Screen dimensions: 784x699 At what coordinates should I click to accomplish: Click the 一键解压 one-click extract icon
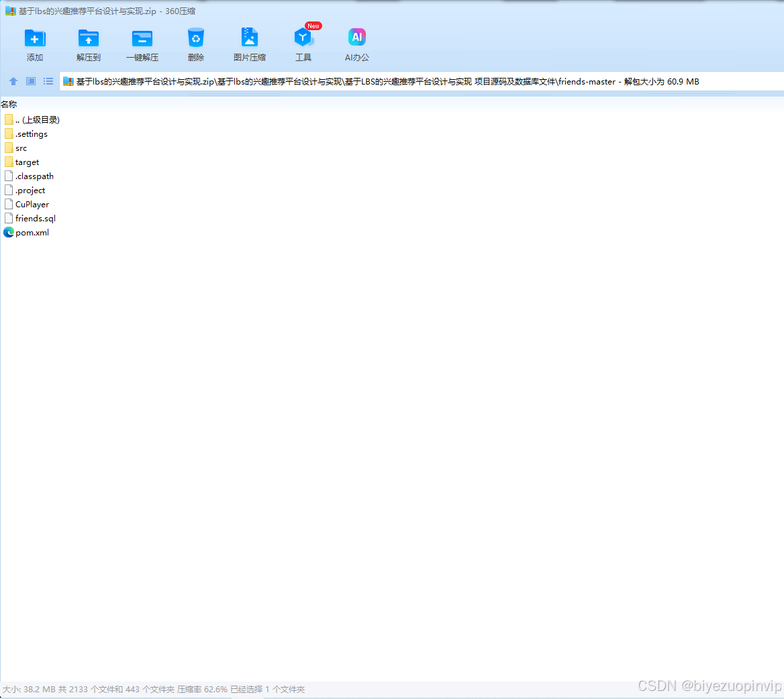coord(142,38)
